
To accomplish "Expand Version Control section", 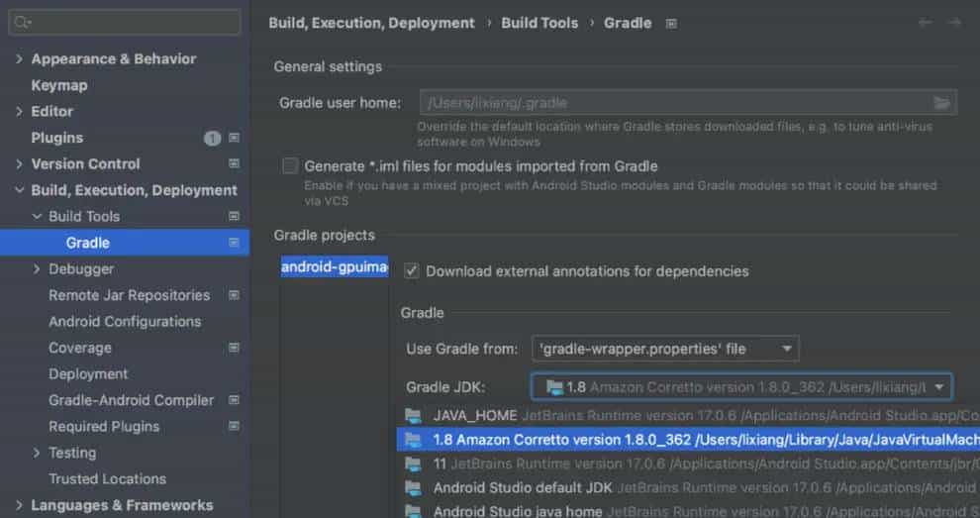I will pyautogui.click(x=19, y=163).
